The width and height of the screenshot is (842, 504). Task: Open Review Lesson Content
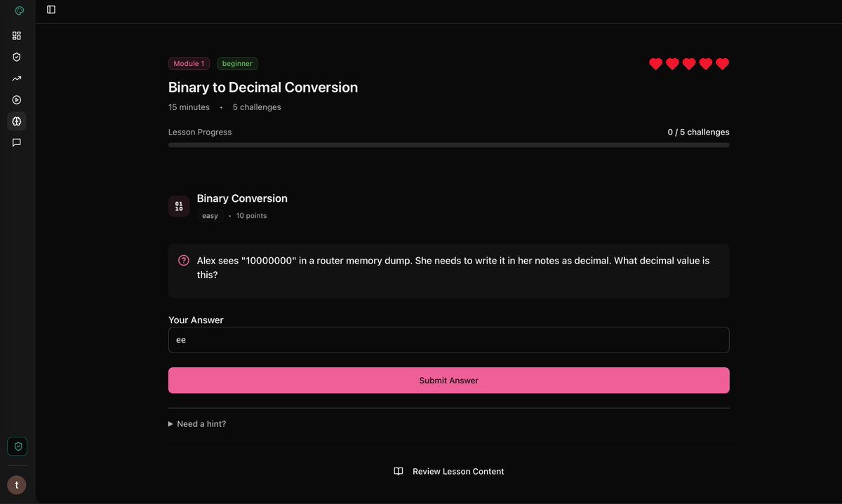(448, 471)
